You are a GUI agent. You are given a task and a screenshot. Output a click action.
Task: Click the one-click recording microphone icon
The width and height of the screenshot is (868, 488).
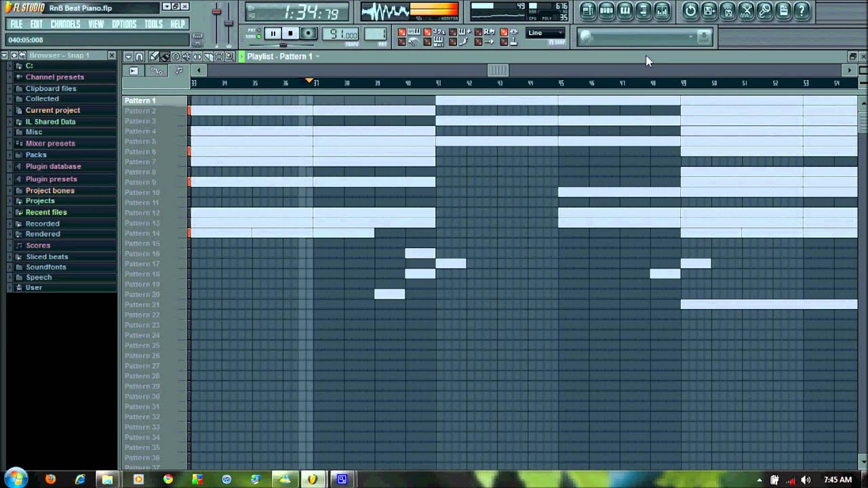pos(764,10)
